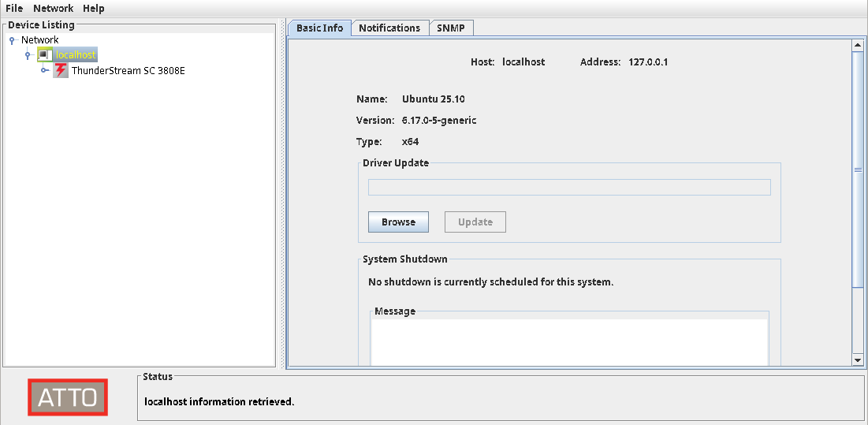Click the localhost computer icon
Screen dimensions: 868x425
tap(45, 55)
